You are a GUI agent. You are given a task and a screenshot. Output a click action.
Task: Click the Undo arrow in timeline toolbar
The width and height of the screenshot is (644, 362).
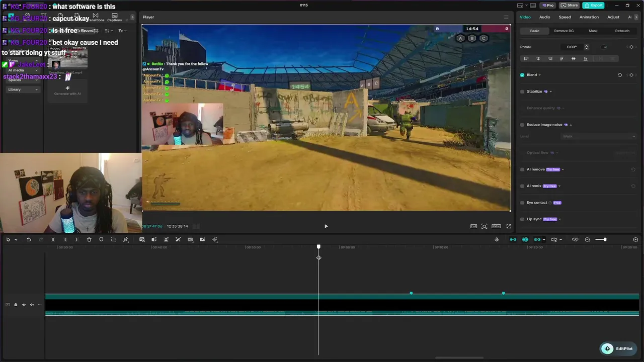click(x=29, y=240)
